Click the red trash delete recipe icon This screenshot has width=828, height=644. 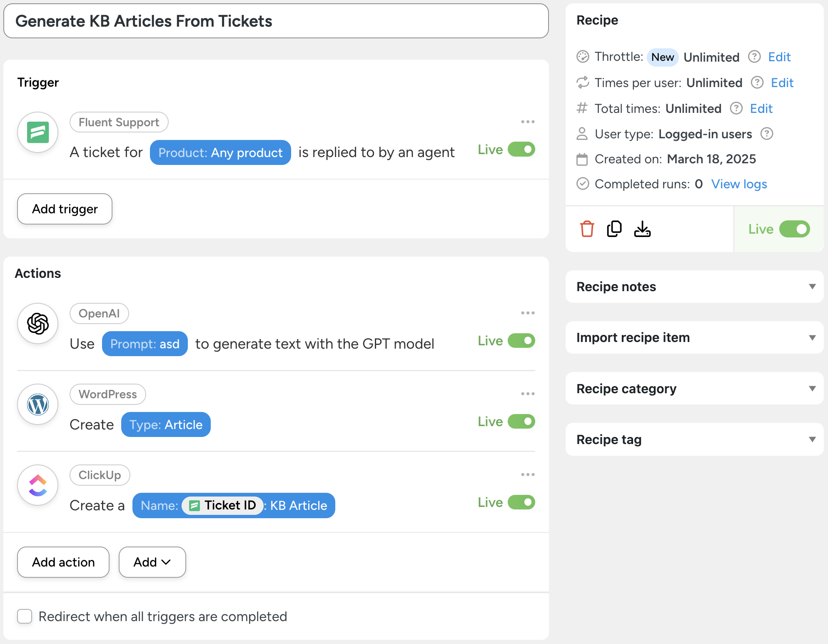coord(587,229)
